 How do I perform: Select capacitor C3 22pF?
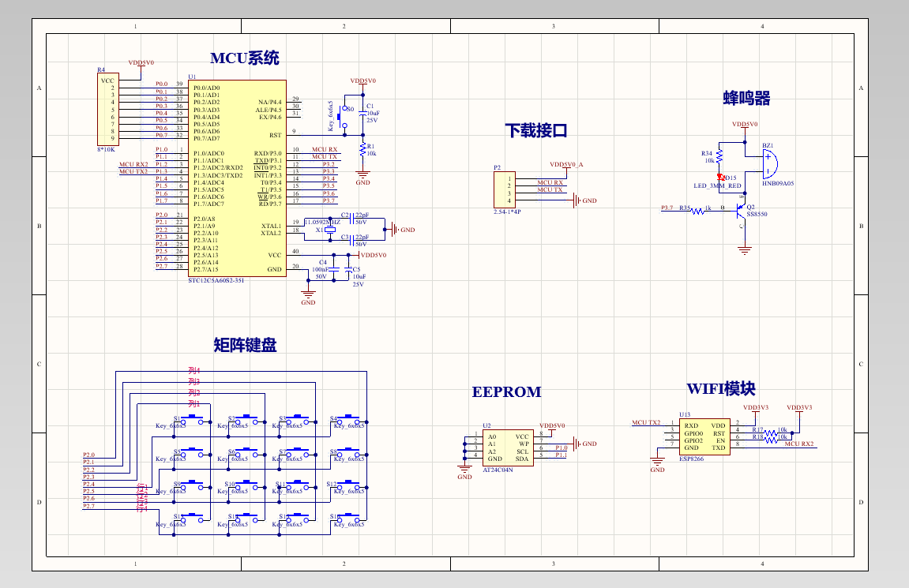pos(353,241)
